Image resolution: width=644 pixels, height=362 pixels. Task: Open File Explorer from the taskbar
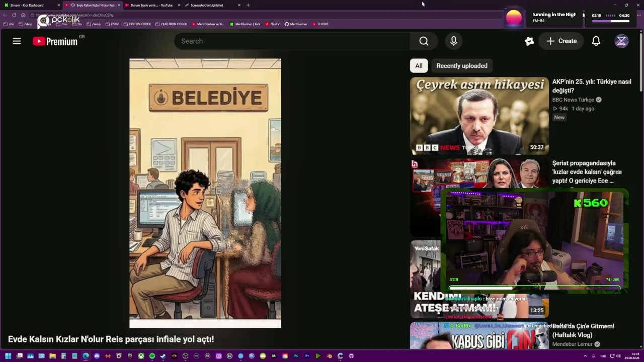[x=52, y=356]
